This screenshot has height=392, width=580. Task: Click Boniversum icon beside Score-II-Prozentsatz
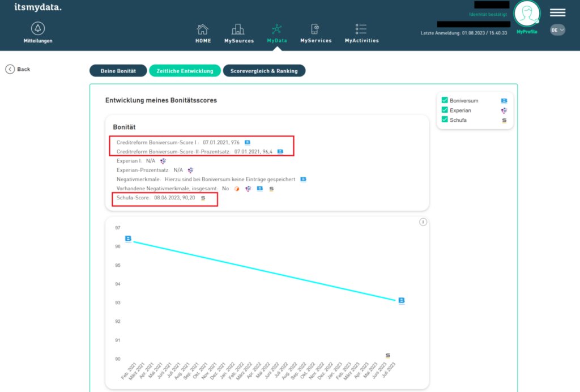coord(280,152)
